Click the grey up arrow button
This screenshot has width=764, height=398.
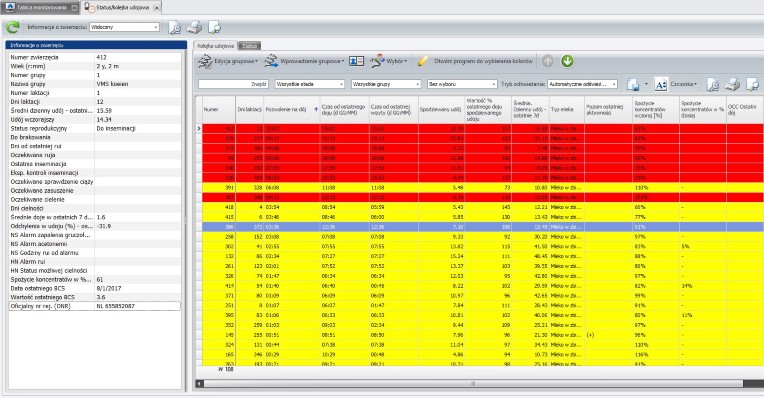coord(548,61)
